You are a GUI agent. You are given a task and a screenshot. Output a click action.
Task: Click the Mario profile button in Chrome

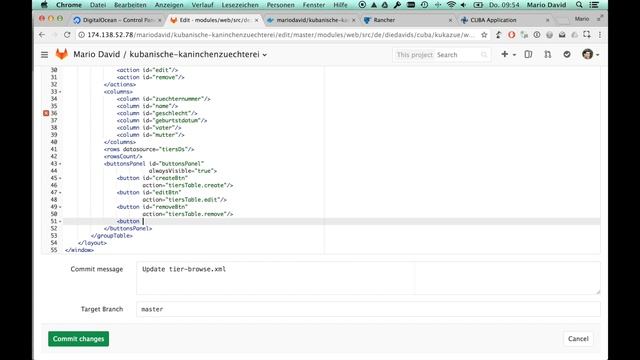click(582, 19)
